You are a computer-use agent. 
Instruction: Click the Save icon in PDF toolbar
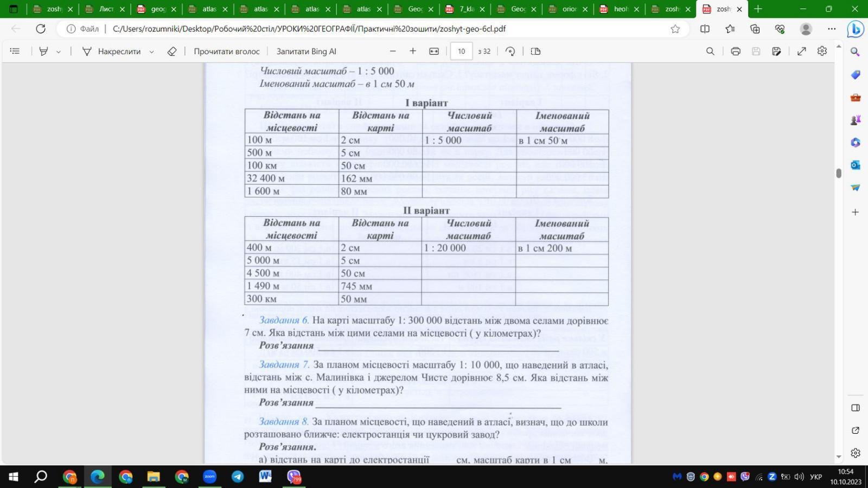[756, 51]
